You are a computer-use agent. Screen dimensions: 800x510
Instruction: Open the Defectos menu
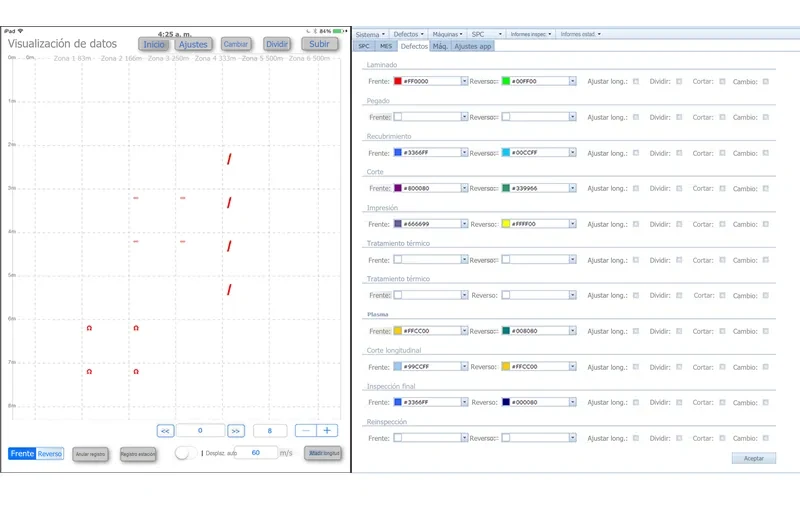408,34
